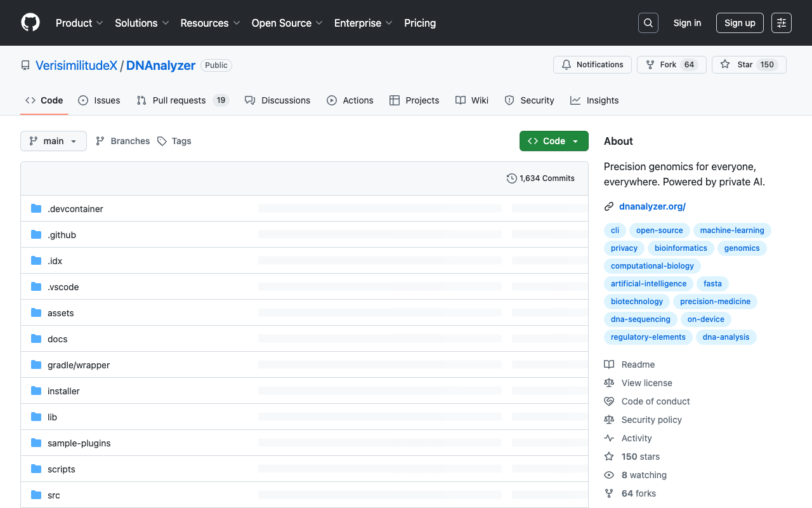Visit the dnanalyzer.org/ website link

pyautogui.click(x=652, y=206)
